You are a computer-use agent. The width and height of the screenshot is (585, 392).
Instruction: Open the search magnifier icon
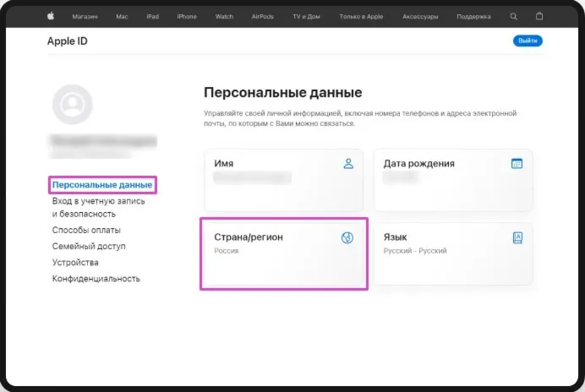pyautogui.click(x=514, y=16)
